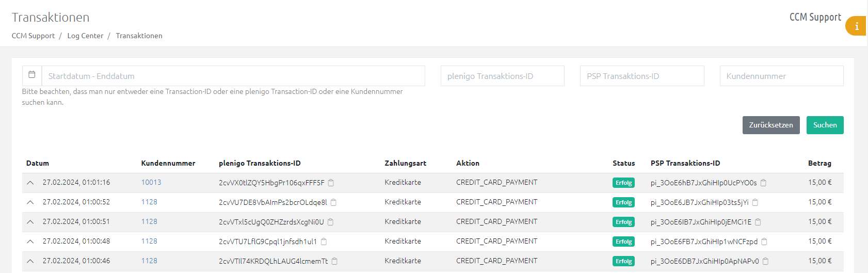Open customer number 10013 link
The image size is (868, 273).
(x=151, y=182)
